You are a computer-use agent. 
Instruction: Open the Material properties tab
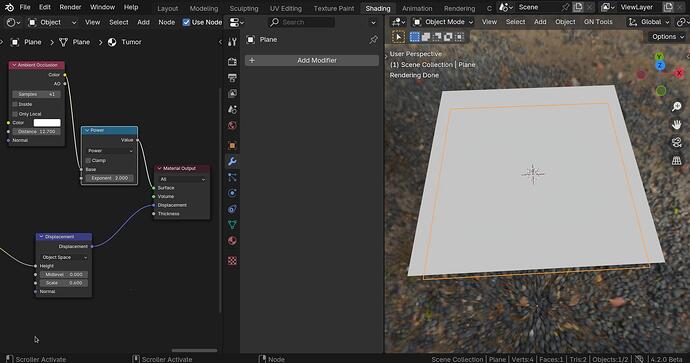click(x=232, y=241)
